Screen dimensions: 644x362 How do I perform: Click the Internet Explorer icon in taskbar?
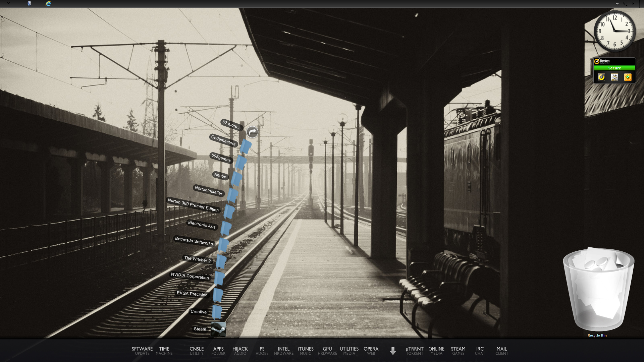(48, 4)
